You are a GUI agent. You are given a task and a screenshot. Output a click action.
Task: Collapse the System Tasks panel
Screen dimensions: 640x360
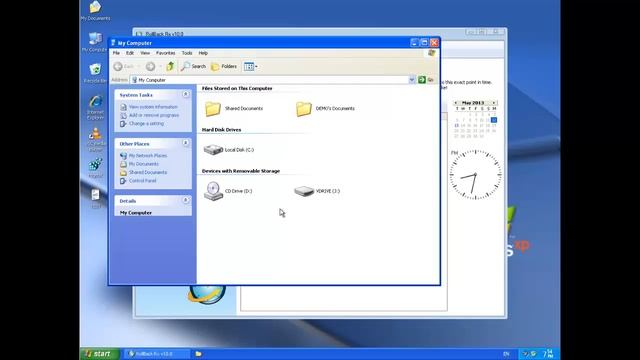tap(186, 94)
